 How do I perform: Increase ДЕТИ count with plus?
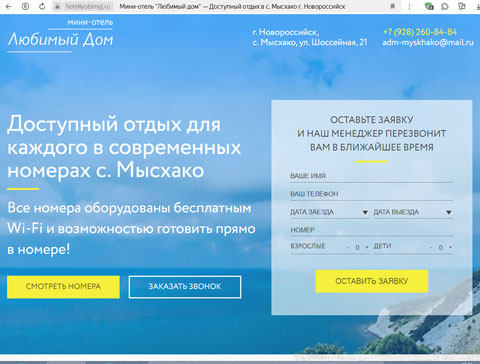point(450,247)
